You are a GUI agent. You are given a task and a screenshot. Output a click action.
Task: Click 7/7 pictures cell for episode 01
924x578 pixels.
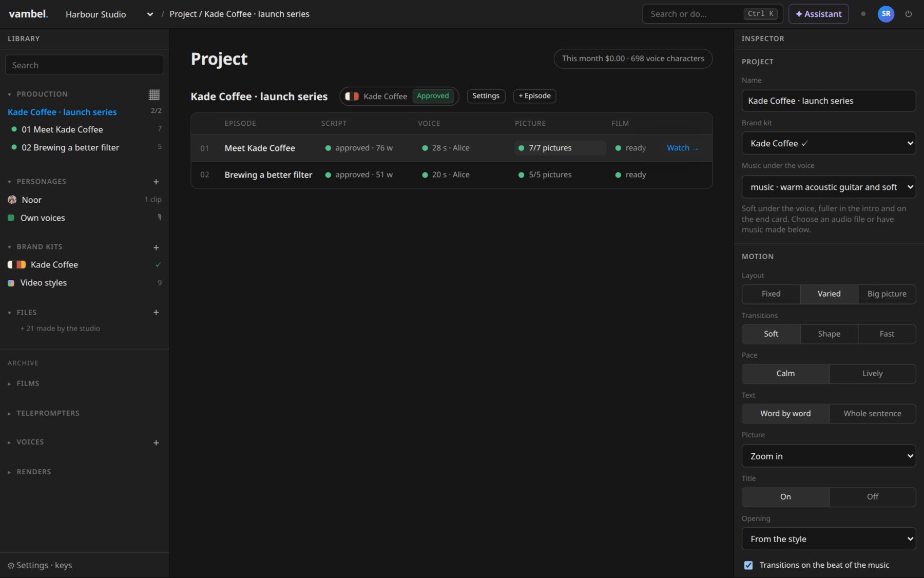coord(560,148)
